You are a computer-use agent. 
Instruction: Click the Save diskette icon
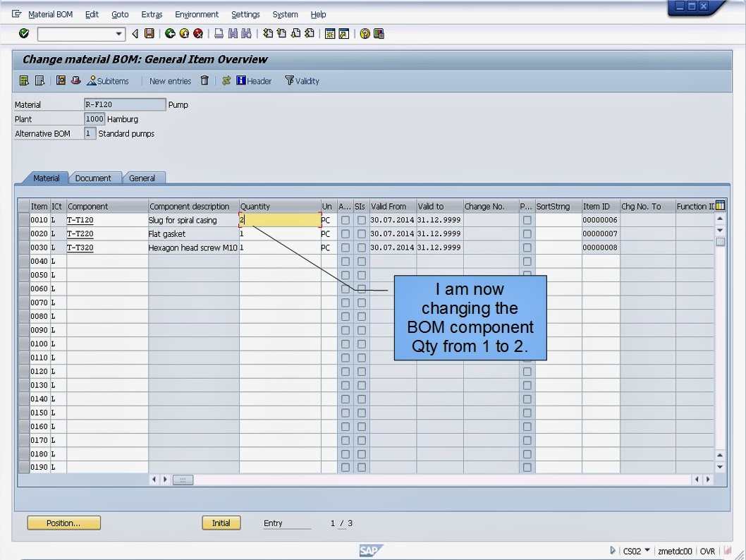point(149,33)
